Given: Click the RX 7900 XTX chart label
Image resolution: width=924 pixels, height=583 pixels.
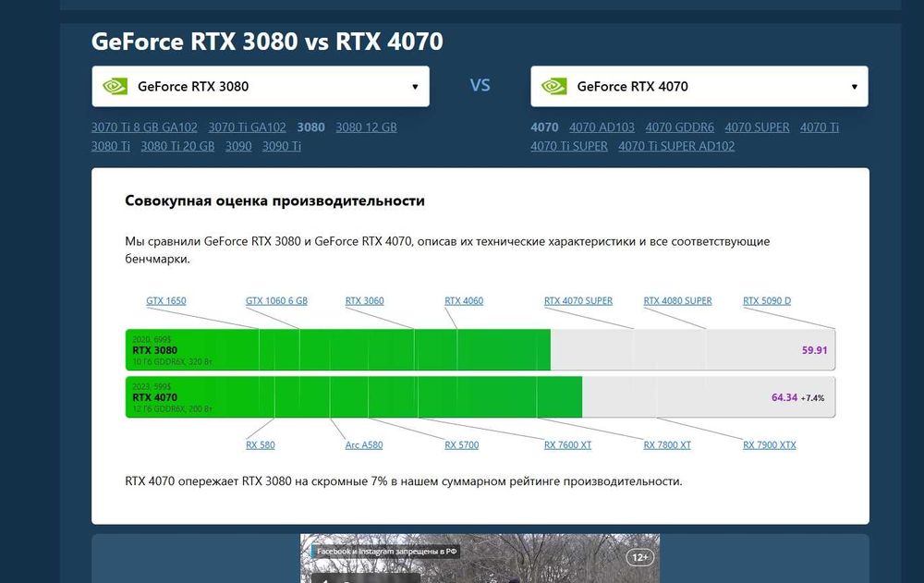Looking at the screenshot, I should pos(770,445).
